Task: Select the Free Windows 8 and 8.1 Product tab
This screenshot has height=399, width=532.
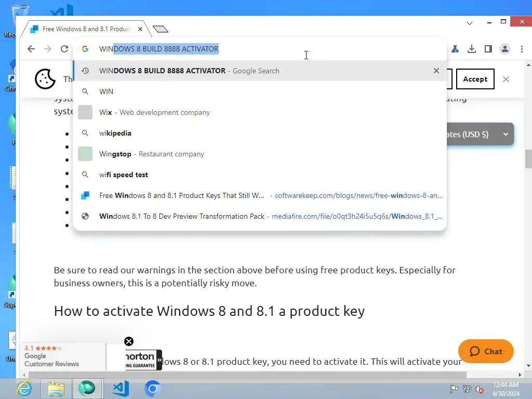Action: coord(86,29)
